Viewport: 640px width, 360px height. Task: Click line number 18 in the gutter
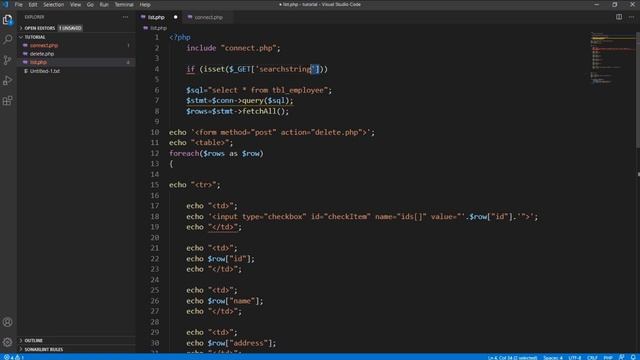155,216
